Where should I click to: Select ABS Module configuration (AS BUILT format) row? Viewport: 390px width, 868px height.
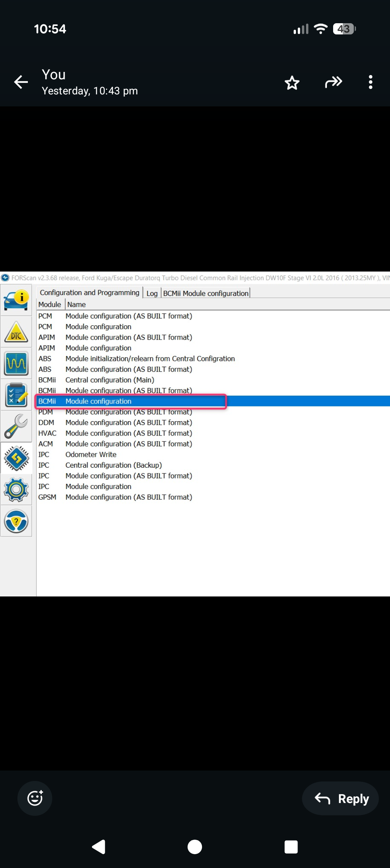[x=213, y=369]
